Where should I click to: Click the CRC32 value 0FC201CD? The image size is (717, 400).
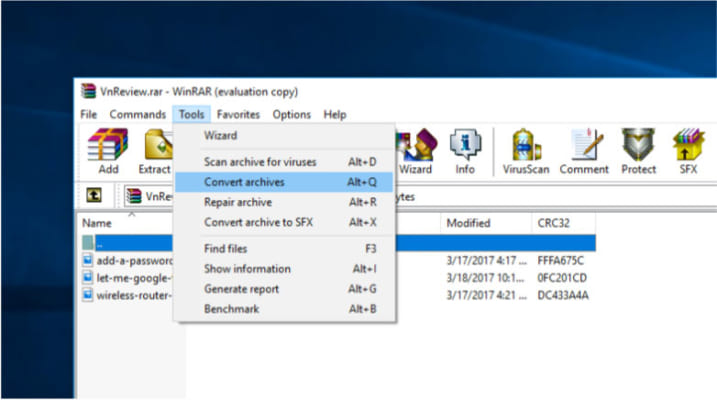(x=562, y=278)
